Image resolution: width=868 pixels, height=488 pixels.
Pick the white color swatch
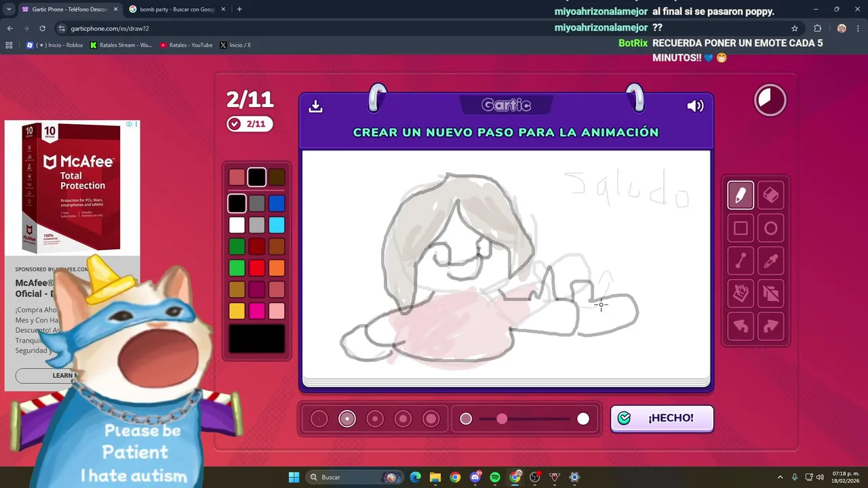tap(237, 225)
